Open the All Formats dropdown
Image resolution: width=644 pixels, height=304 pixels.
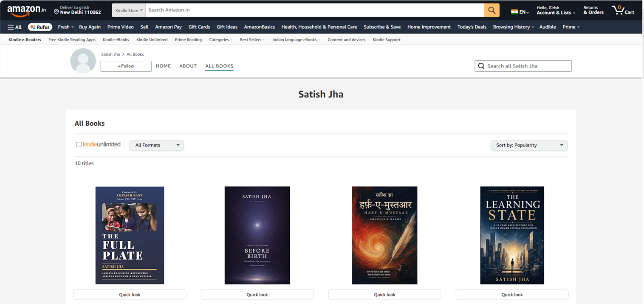(x=157, y=145)
